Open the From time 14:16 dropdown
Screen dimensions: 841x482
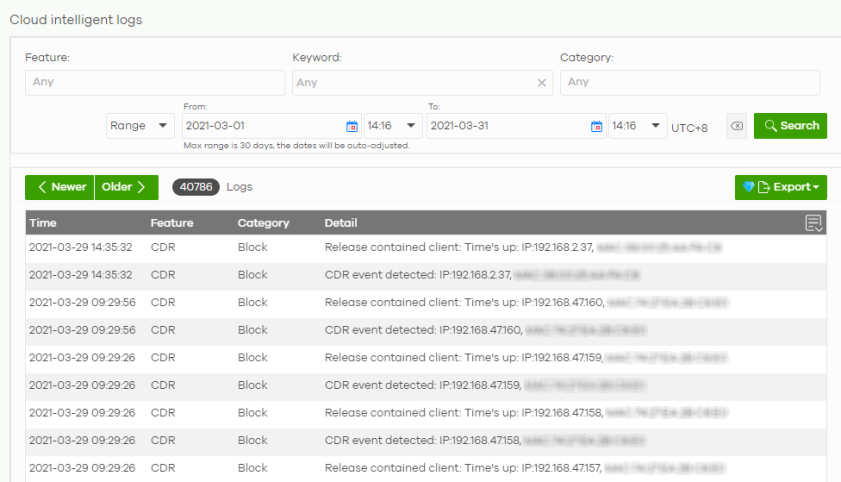392,126
